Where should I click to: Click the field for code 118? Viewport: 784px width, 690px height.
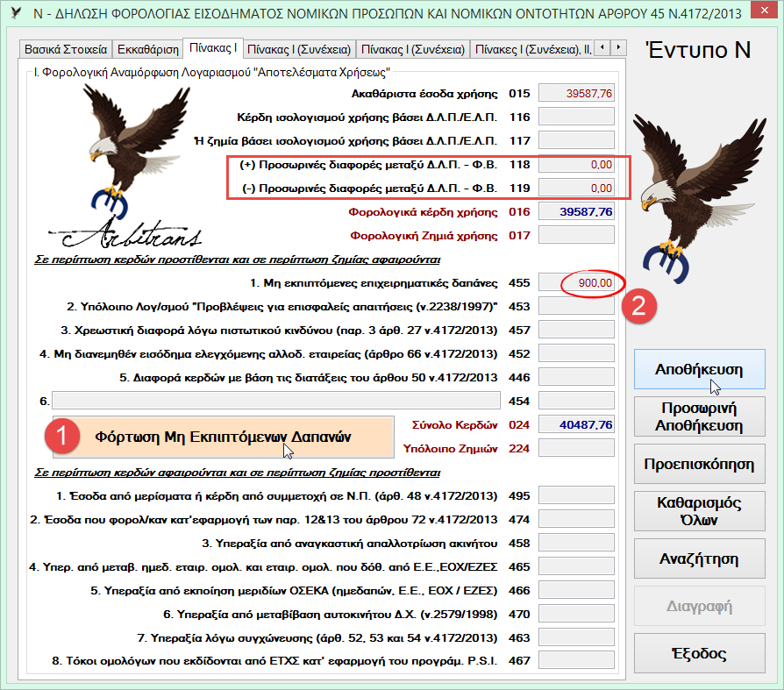576,165
